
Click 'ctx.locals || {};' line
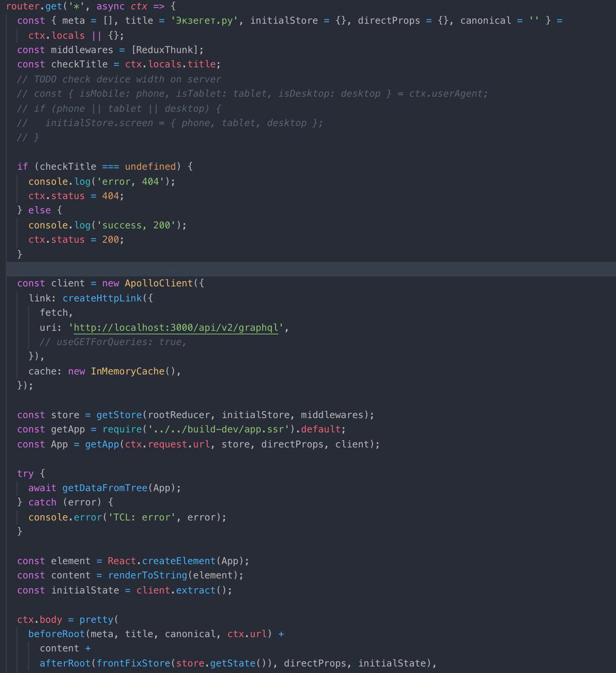(x=76, y=36)
